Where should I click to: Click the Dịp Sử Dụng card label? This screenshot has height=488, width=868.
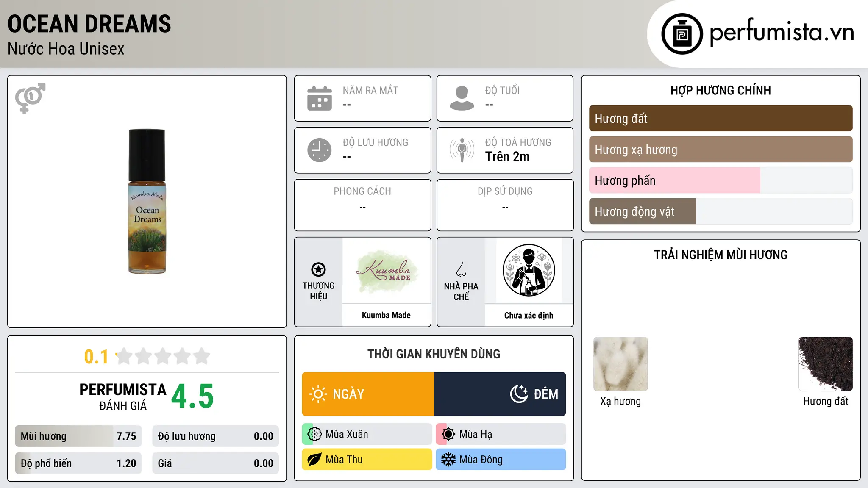click(x=505, y=191)
